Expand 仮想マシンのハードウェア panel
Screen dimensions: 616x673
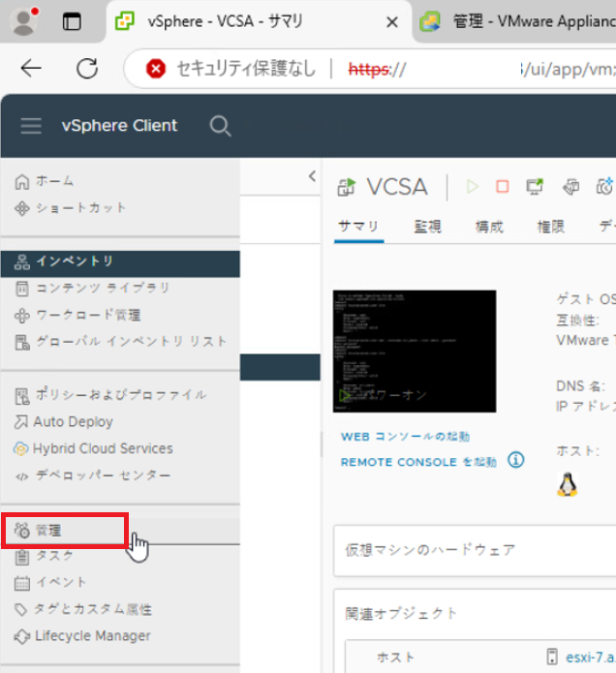pyautogui.click(x=475, y=551)
